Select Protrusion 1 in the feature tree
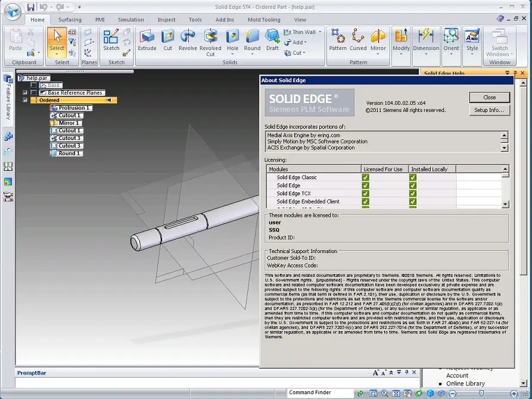Screen dimensions: 532x399 click(x=71, y=108)
